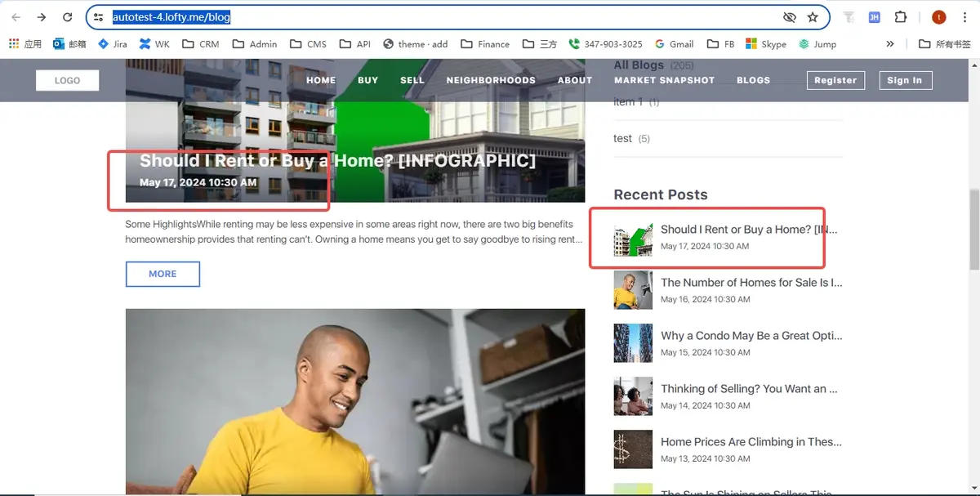Open the 347-903-3025 phone bookmark

[x=605, y=44]
